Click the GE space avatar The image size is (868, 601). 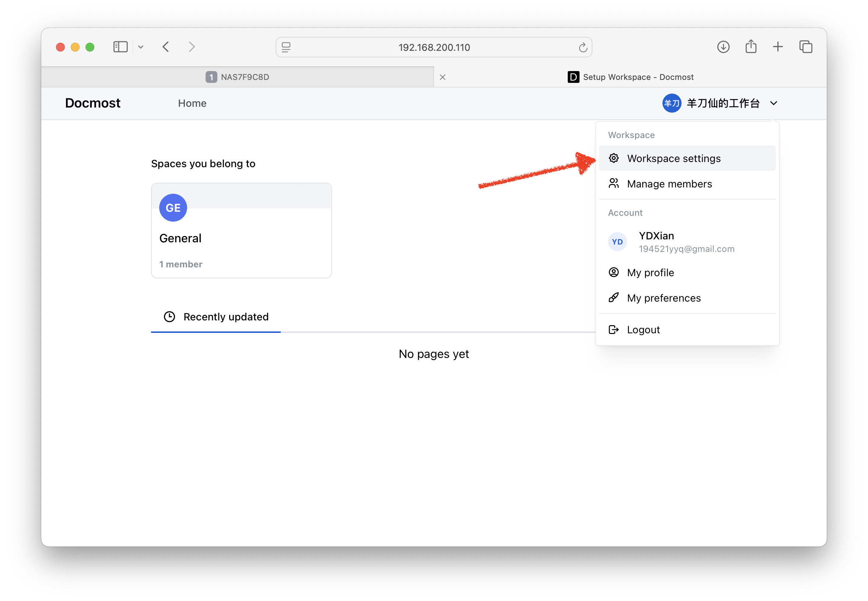[x=173, y=208]
